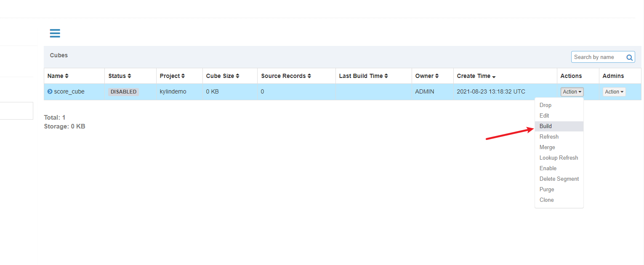Image resolution: width=644 pixels, height=265 pixels.
Task: Select Purge in the action menu
Action: pos(559,189)
